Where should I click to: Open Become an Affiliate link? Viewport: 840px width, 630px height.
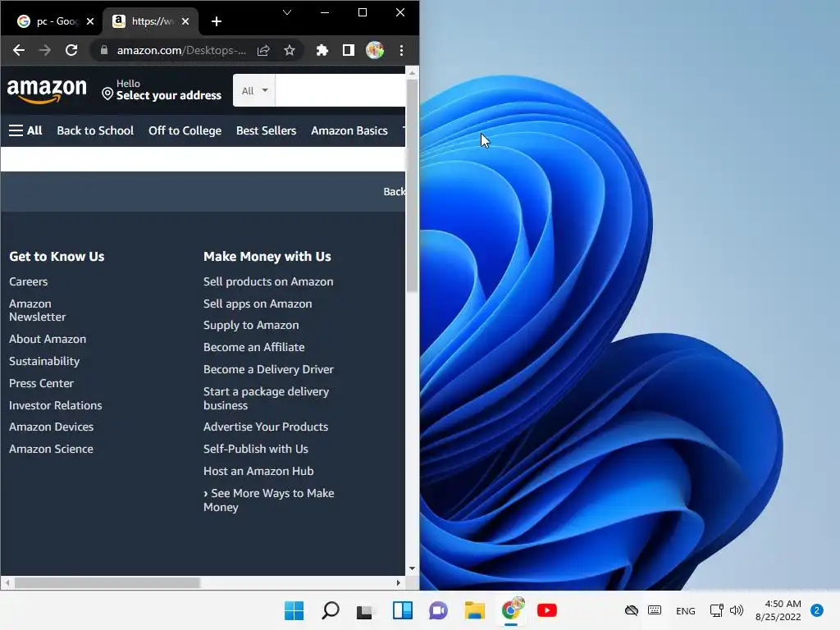(254, 347)
